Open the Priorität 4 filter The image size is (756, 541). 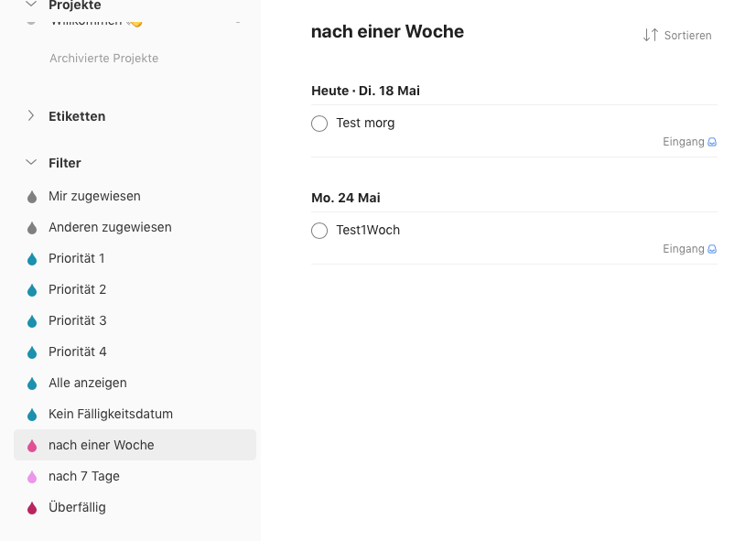point(135,352)
